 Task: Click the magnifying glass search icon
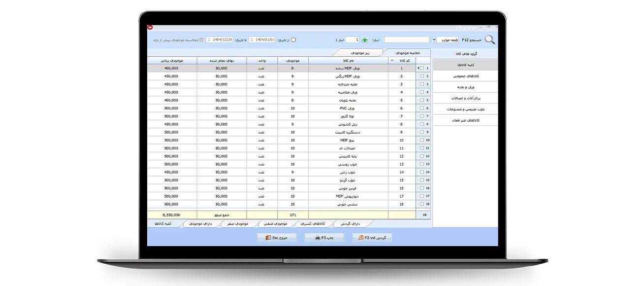click(490, 40)
